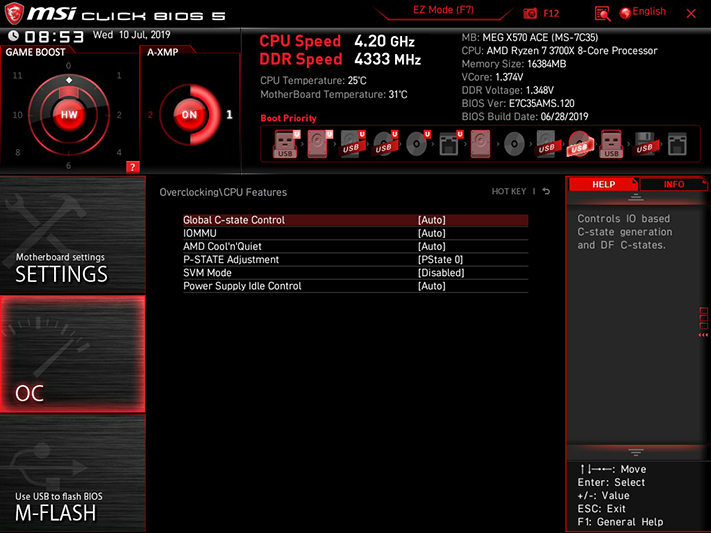Switch to the HELP tab
The height and width of the screenshot is (533, 711).
603,184
